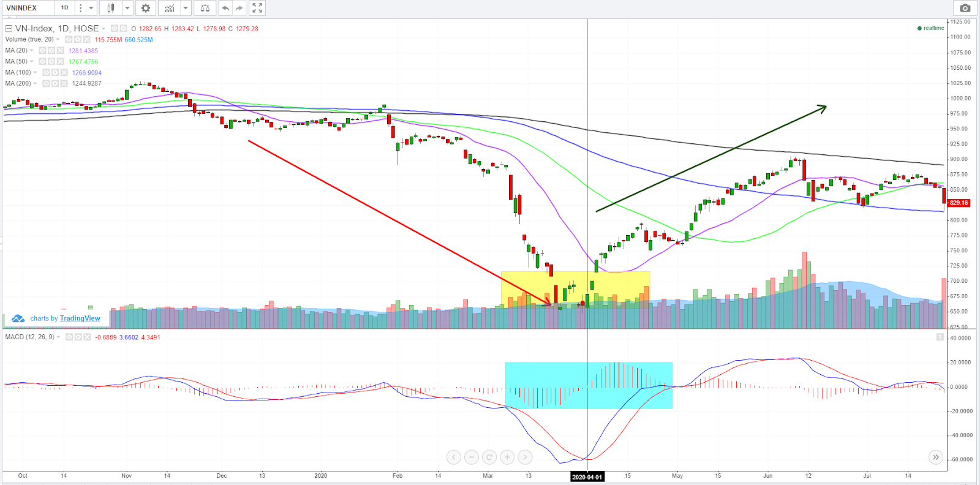The width and height of the screenshot is (980, 485).
Task: Open MA (20) dropdown arrow
Action: (x=31, y=50)
